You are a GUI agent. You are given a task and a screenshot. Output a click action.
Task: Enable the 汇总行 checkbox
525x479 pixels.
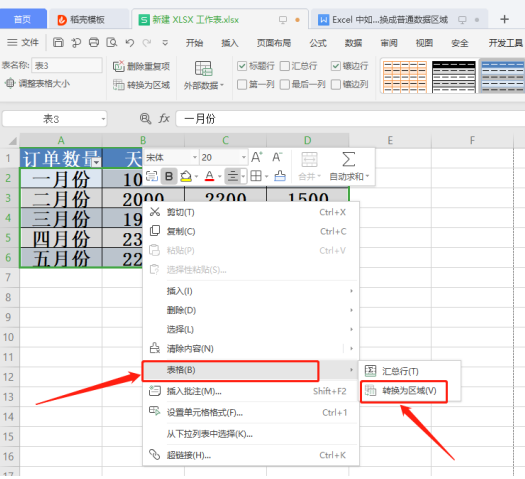point(285,66)
